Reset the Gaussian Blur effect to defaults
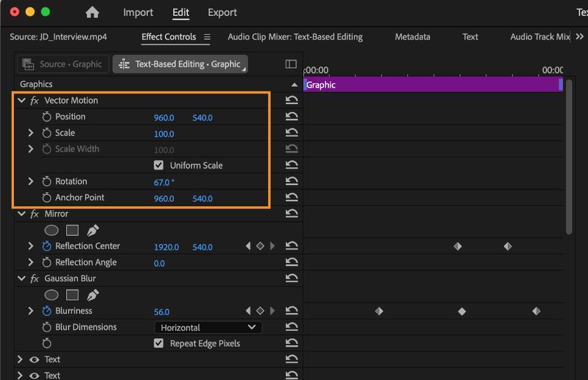Image resolution: width=588 pixels, height=380 pixels. click(x=292, y=278)
